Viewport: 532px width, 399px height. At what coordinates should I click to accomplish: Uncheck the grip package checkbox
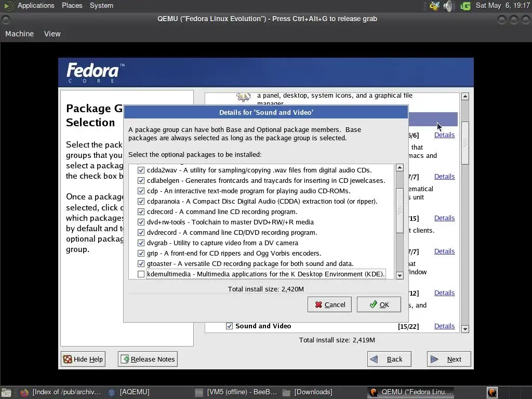pyautogui.click(x=141, y=254)
